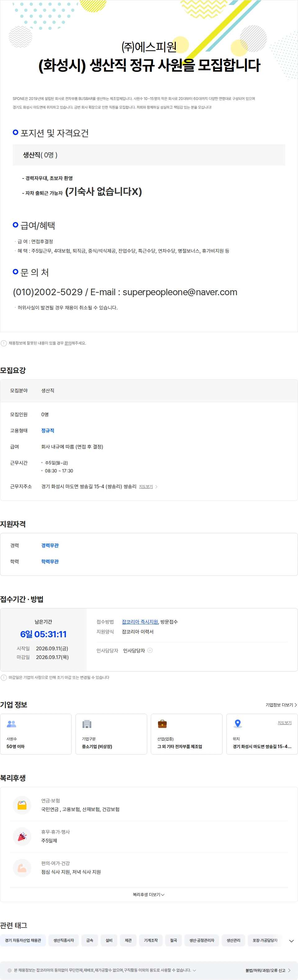This screenshot has width=298, height=980.
Task: Click the 연금·보험 wallet icon
Action: click(22, 805)
